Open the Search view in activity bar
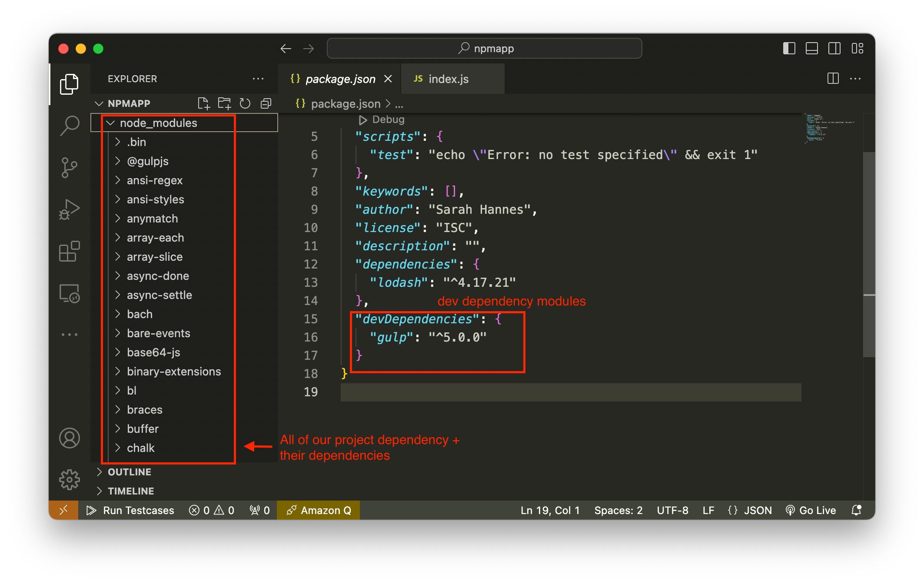This screenshot has width=924, height=584. 69,126
